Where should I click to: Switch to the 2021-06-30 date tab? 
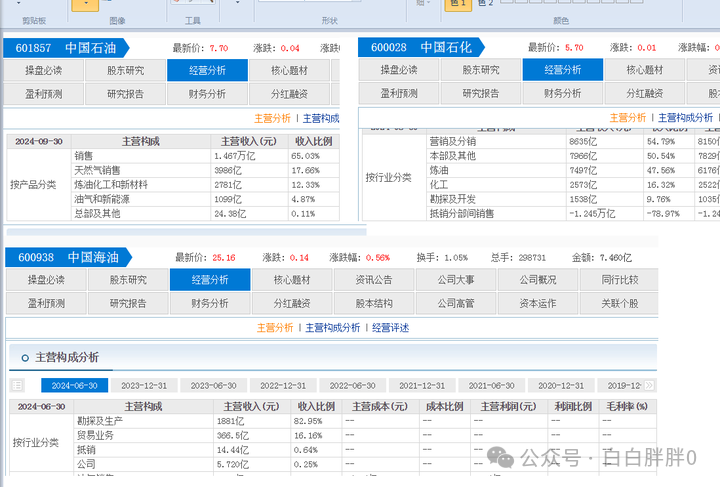pyautogui.click(x=491, y=385)
